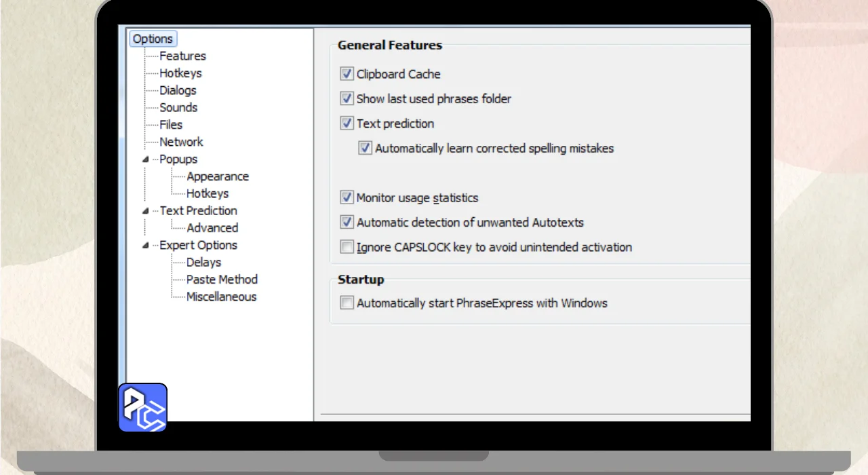The image size is (868, 475).
Task: Open Advanced under Text Prediction
Action: pos(212,228)
